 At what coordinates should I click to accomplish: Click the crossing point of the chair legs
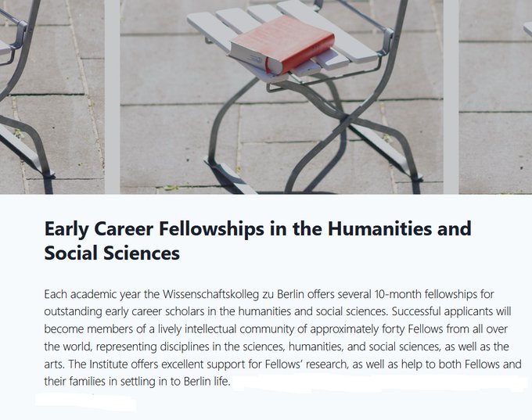coord(345,118)
